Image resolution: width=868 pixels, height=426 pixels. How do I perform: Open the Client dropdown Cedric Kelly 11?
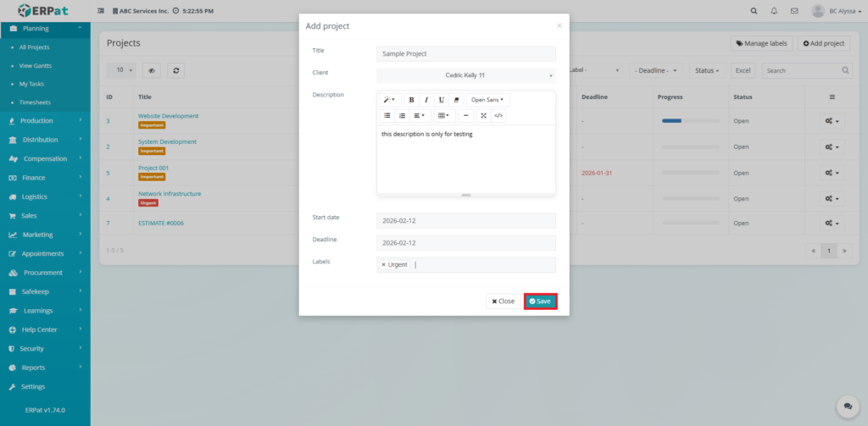pyautogui.click(x=466, y=75)
